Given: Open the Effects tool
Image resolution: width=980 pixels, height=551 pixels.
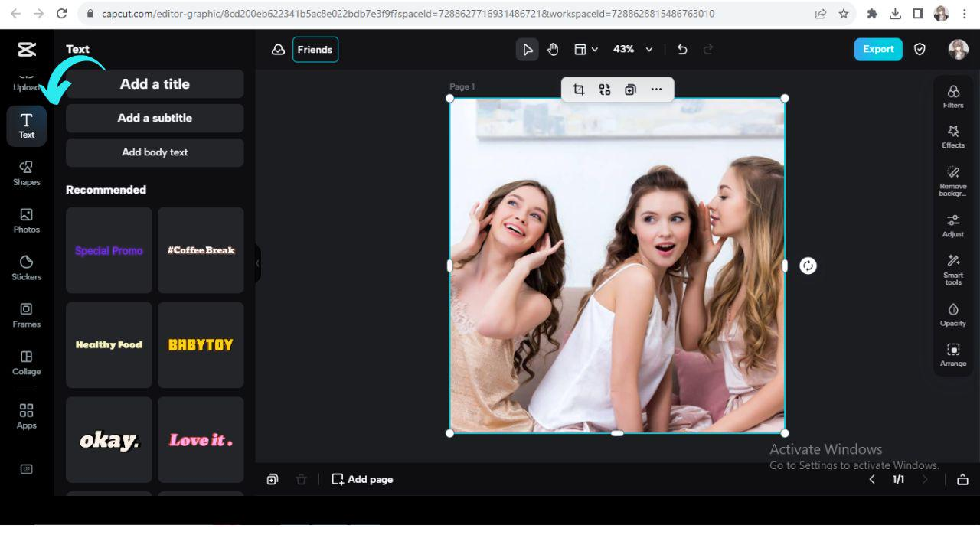Looking at the screenshot, I should click(x=952, y=136).
